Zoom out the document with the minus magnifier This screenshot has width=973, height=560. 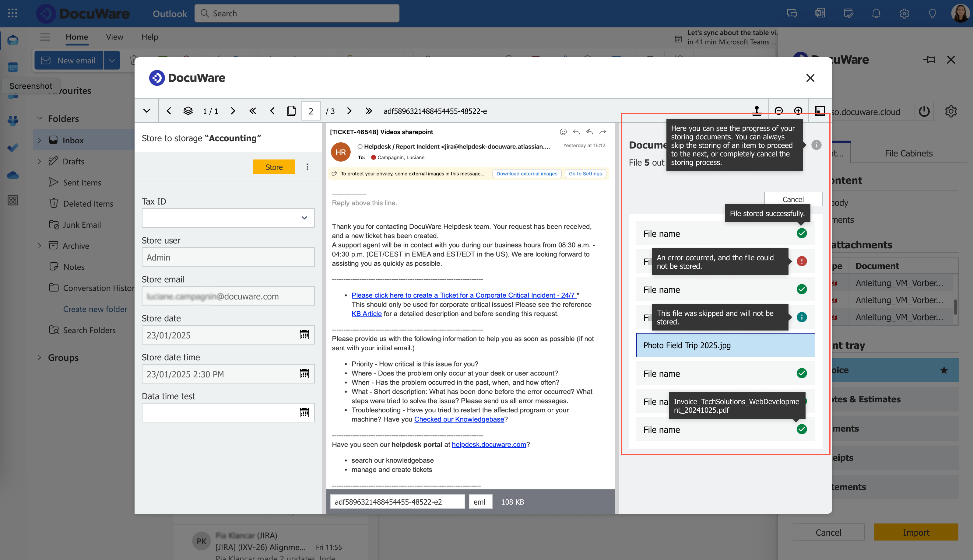pyautogui.click(x=778, y=111)
